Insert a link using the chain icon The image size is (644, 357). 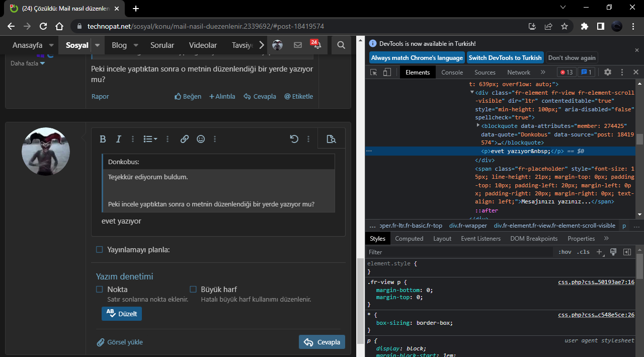pyautogui.click(x=185, y=139)
